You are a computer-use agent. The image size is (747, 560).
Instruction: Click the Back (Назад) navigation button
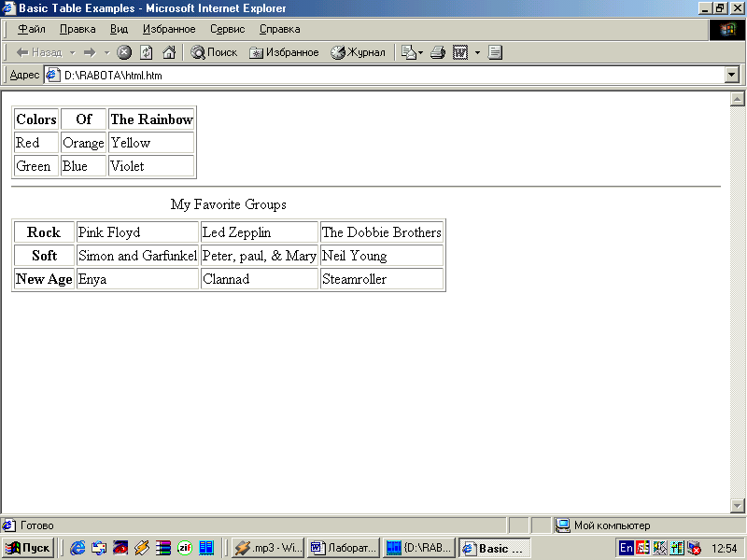point(39,52)
